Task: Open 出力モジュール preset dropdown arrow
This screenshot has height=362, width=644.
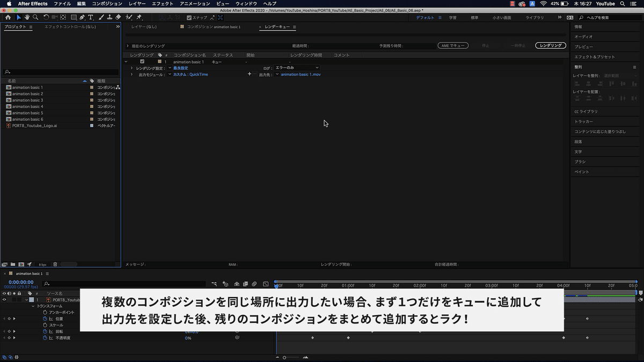Action: (170, 75)
